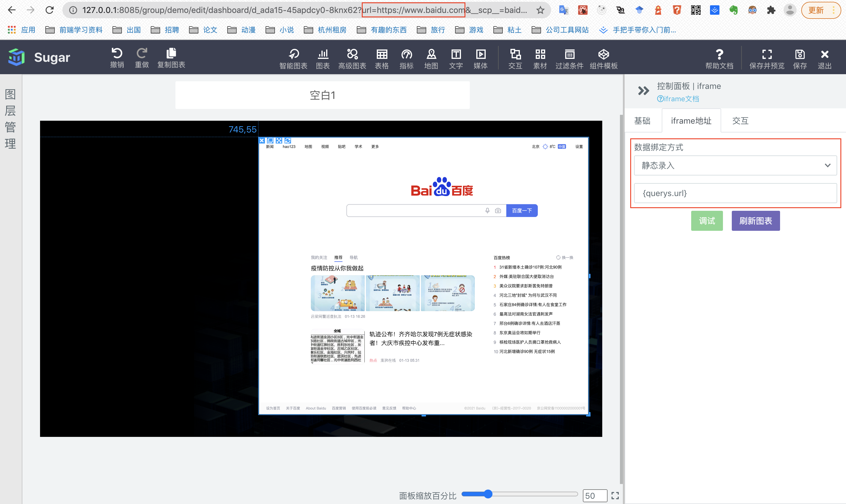Click Baidu's microphone voice search icon
This screenshot has width=846, height=504.
click(x=487, y=210)
